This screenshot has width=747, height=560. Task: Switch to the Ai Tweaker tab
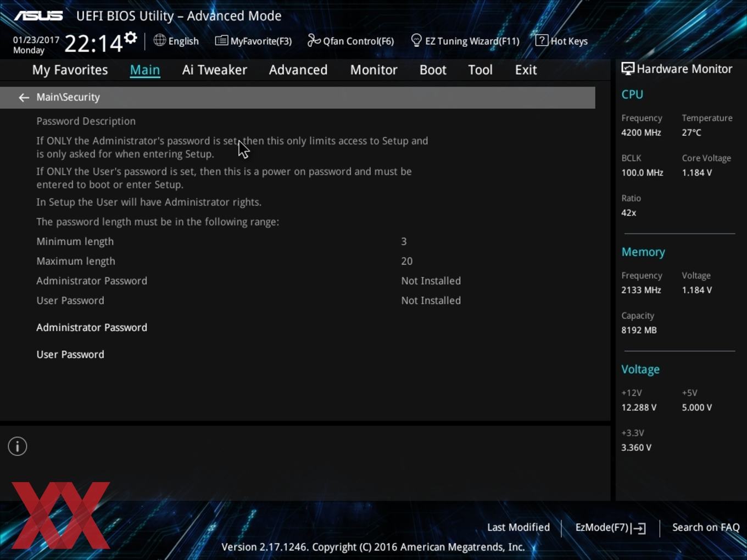point(215,70)
